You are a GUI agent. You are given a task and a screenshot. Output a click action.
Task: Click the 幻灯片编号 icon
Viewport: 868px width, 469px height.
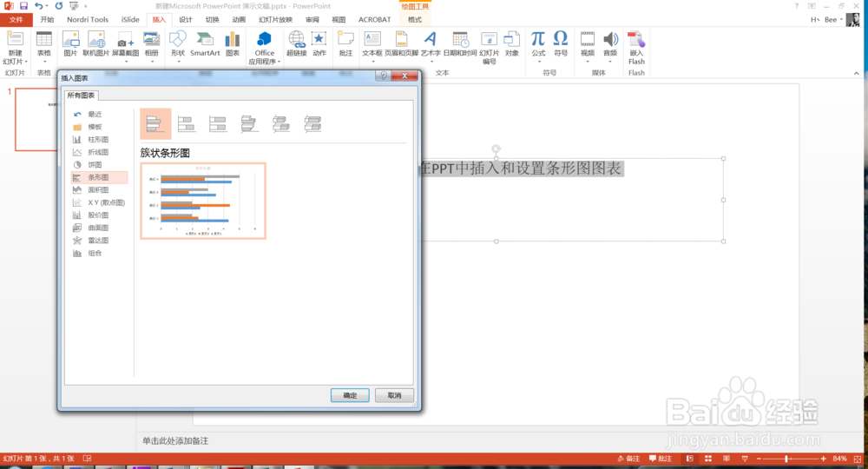[x=490, y=48]
